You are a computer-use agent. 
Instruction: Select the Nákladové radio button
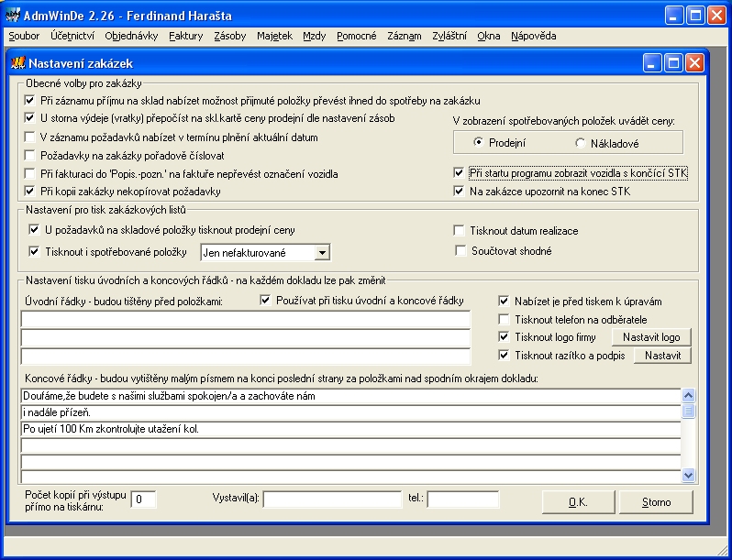pyautogui.click(x=581, y=143)
